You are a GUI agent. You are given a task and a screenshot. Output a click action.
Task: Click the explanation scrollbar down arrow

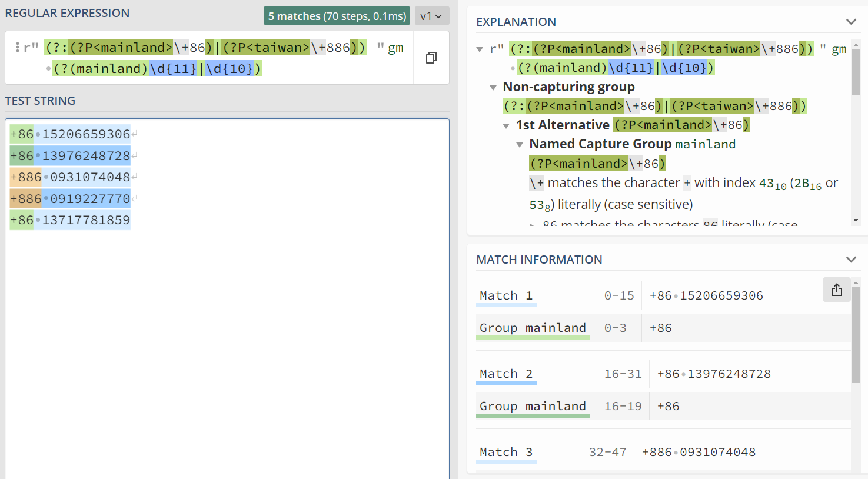pyautogui.click(x=856, y=221)
